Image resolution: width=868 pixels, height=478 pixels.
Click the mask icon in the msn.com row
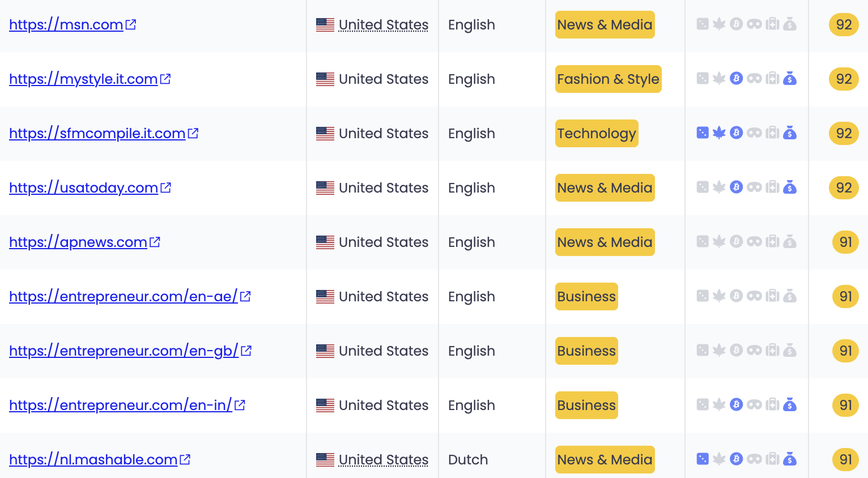pyautogui.click(x=754, y=24)
